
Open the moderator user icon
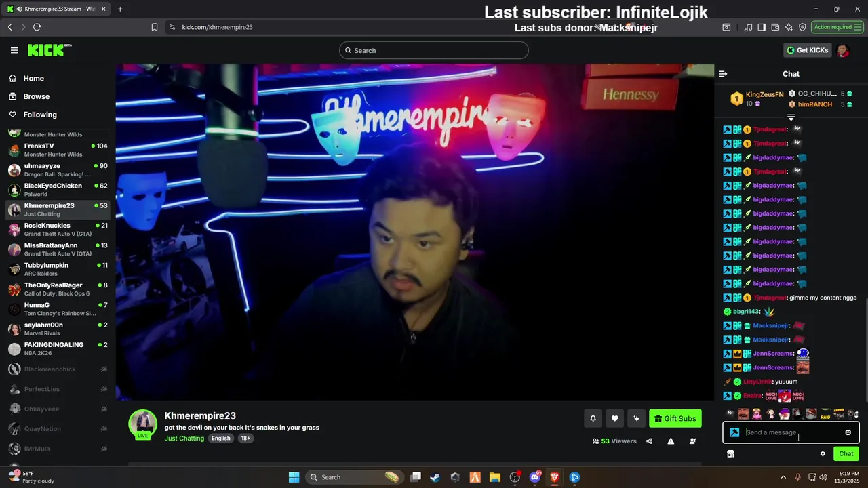[x=692, y=441]
